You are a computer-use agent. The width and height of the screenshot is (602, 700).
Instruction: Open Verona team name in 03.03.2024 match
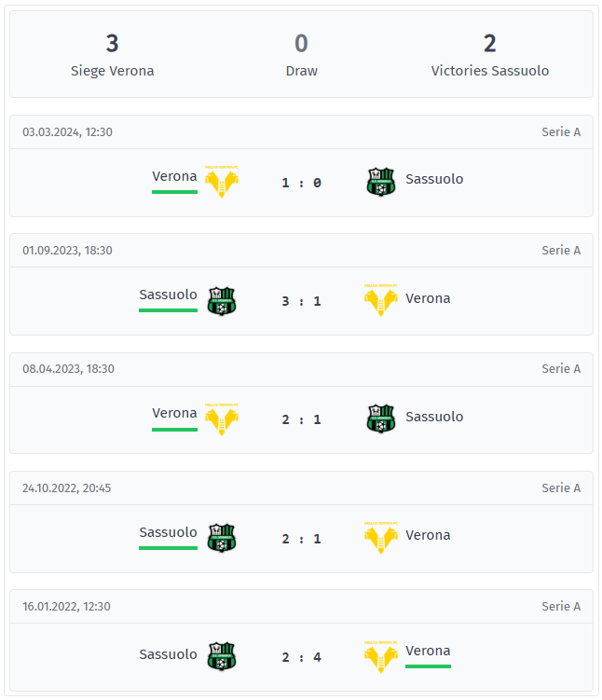174,176
